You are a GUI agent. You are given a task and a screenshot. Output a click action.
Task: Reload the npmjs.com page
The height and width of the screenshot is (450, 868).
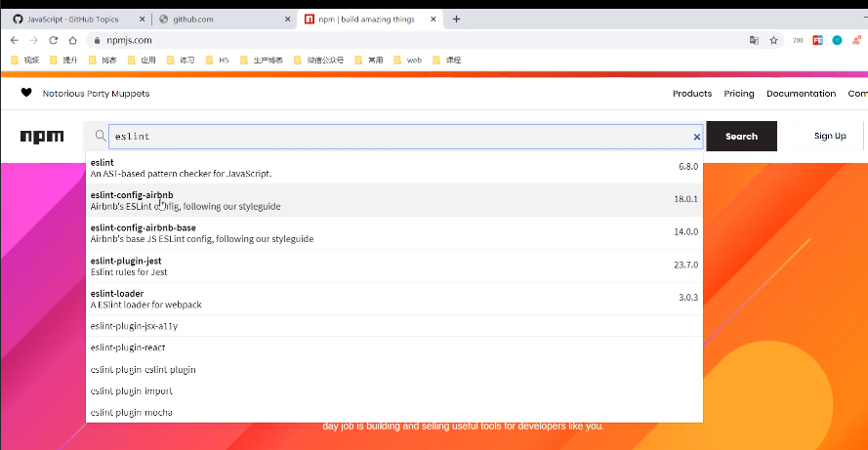53,40
